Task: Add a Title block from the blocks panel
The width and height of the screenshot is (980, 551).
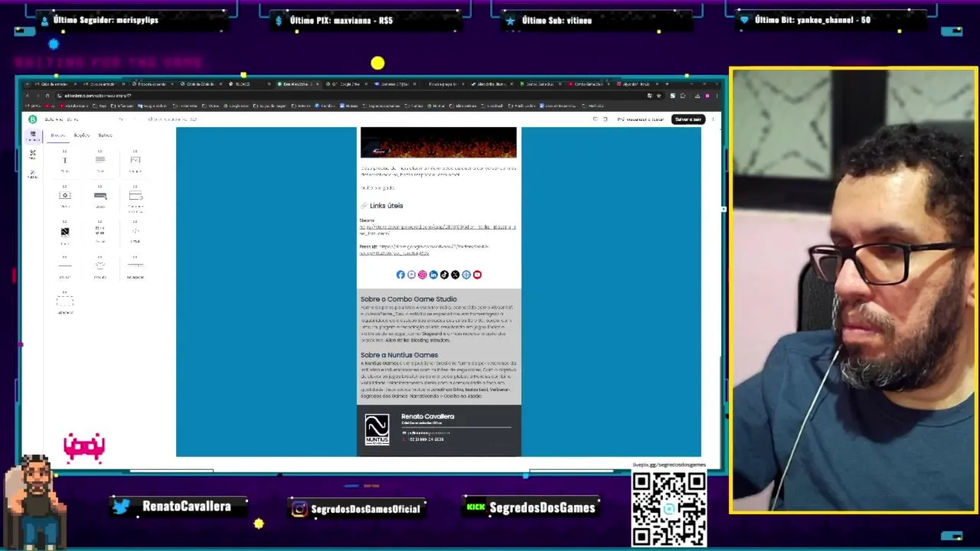Action: 64,162
